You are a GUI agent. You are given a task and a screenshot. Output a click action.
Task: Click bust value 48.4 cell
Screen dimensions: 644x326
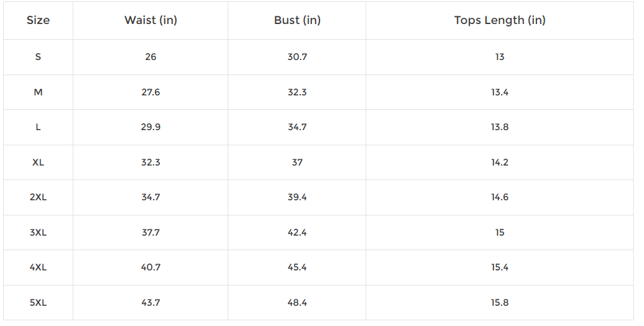click(297, 303)
